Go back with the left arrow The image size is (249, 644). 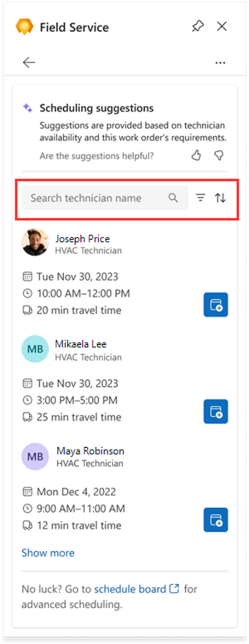click(x=29, y=63)
